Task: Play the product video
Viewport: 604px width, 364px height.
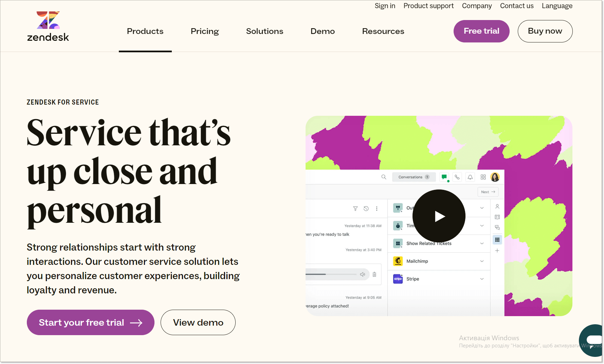Action: coord(439,216)
